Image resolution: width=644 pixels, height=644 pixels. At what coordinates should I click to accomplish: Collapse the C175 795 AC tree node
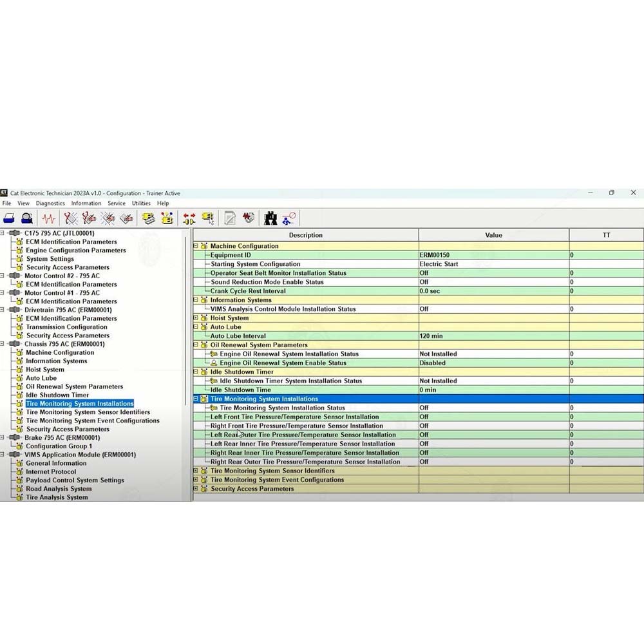pos(3,233)
